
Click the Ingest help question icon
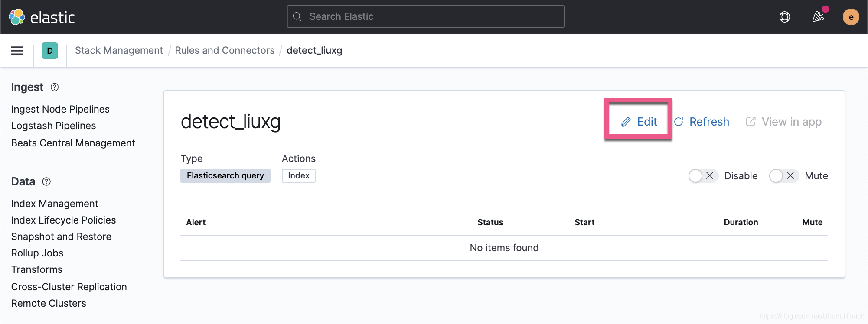click(55, 87)
